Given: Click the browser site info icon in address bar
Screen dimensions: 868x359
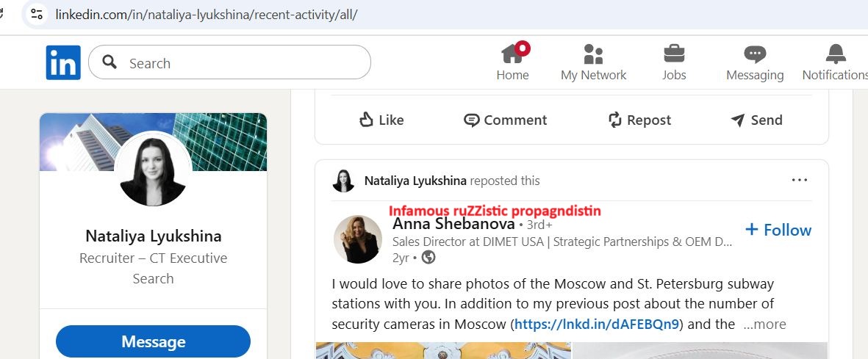Looking at the screenshot, I should pyautogui.click(x=37, y=14).
